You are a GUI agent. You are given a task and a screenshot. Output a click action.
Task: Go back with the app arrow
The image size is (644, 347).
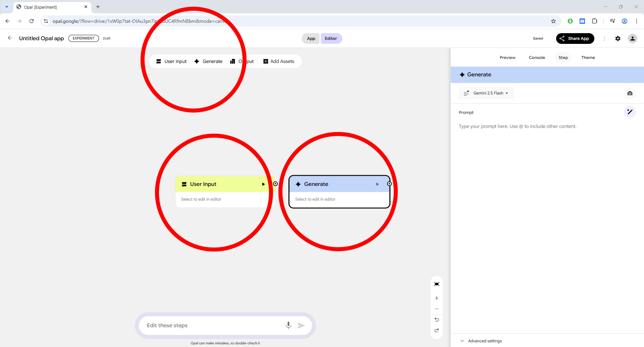(x=10, y=38)
